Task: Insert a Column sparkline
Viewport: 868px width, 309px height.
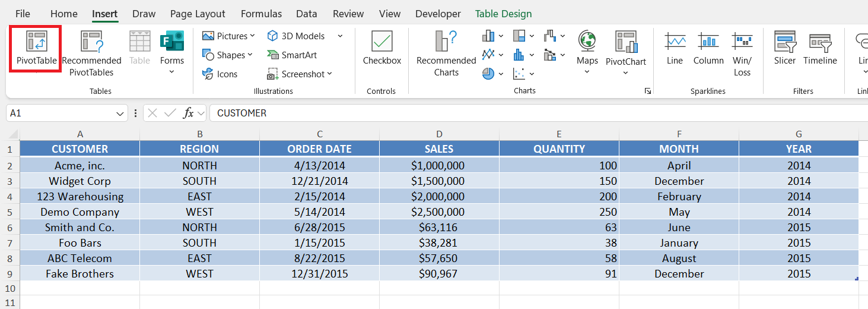Action: click(708, 49)
